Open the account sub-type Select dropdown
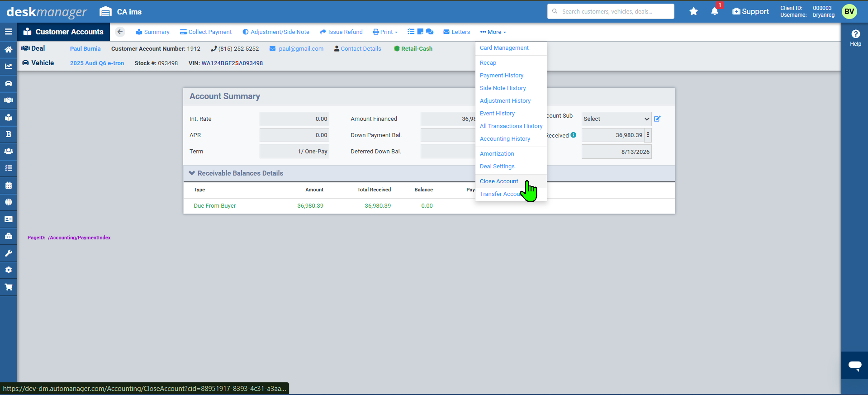The height and width of the screenshot is (395, 868). pyautogui.click(x=617, y=119)
